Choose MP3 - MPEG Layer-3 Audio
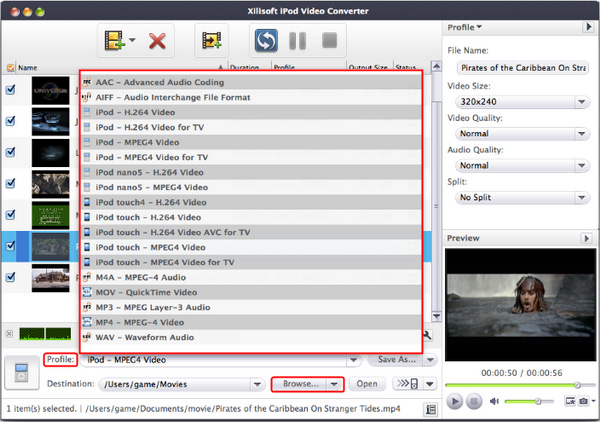This screenshot has width=600, height=422. pos(251,307)
